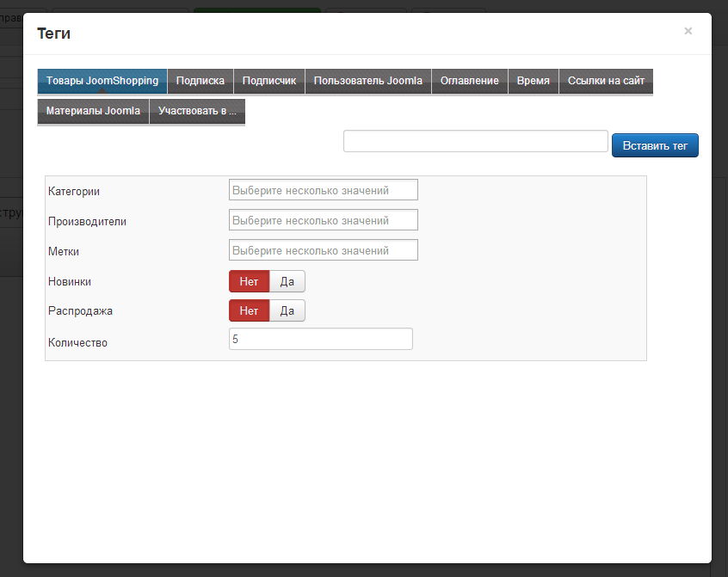Select the Товары JoomShopping tab
Screen dimensions: 728x577
point(102,81)
